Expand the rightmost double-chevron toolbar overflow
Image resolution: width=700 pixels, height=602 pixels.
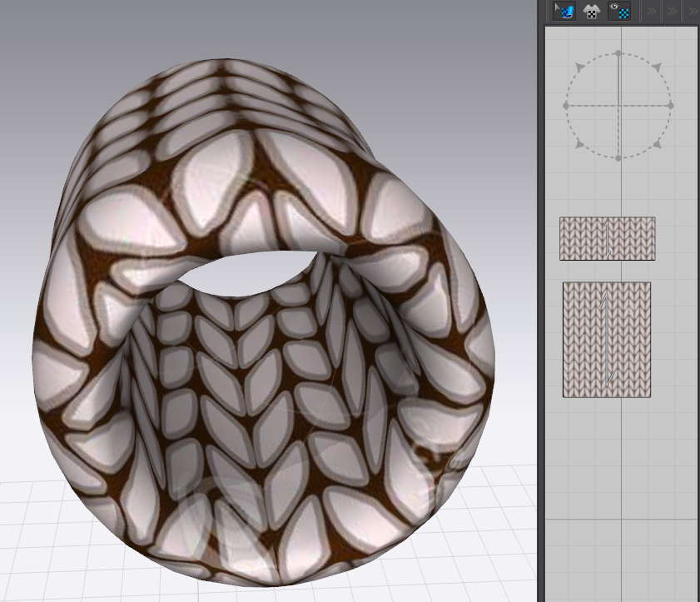(x=693, y=11)
